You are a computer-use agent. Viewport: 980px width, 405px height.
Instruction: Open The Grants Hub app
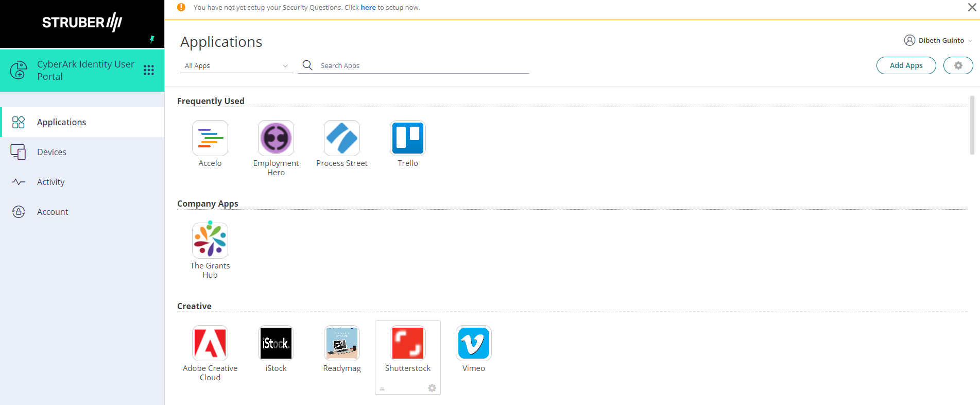tap(210, 241)
